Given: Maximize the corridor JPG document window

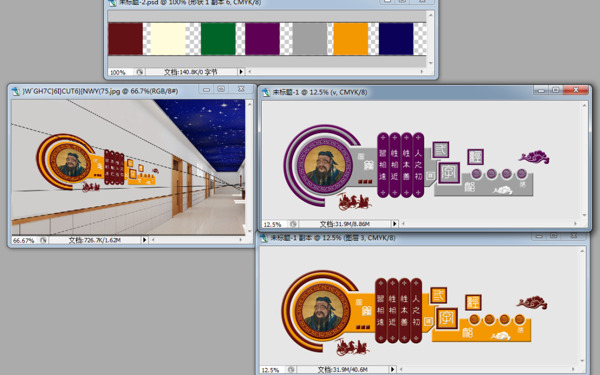Looking at the screenshot, I should click(221, 89).
